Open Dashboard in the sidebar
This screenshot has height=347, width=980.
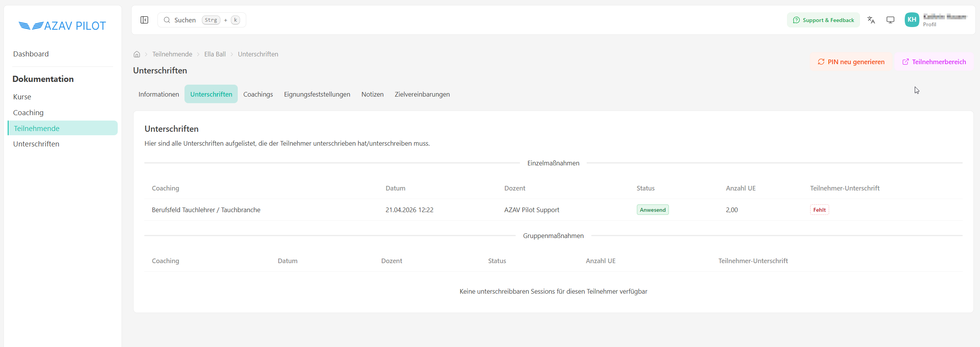point(31,54)
